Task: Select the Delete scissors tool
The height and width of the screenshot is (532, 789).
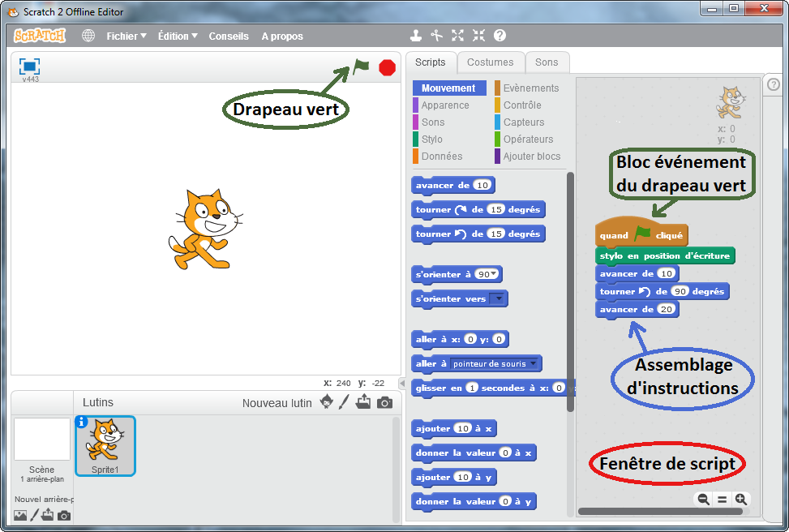Action: pos(437,36)
